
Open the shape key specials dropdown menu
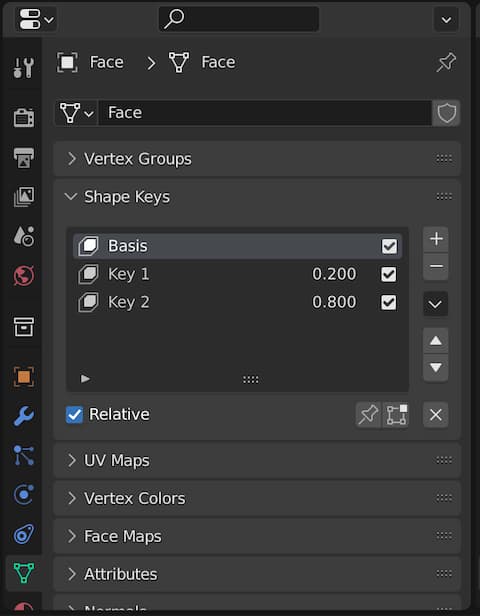(435, 304)
